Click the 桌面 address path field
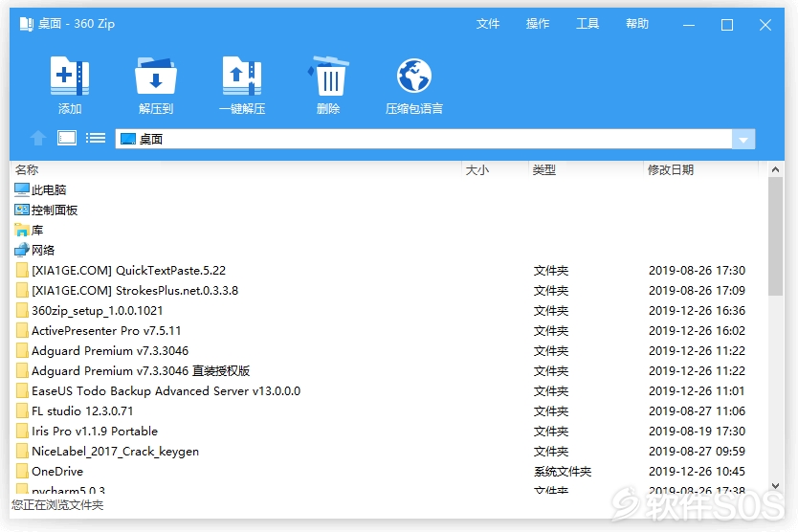Image resolution: width=798 pixels, height=532 pixels. click(x=424, y=139)
